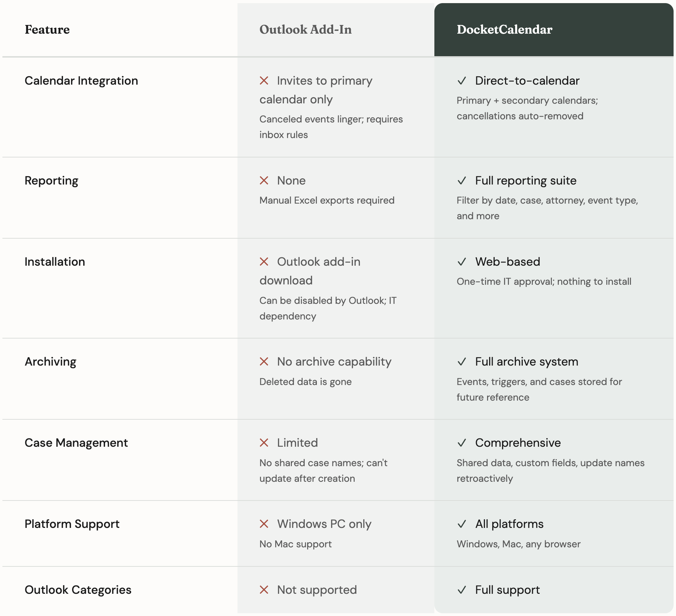Image resolution: width=676 pixels, height=616 pixels.
Task: Click the red X beside "Limited"
Action: tap(264, 443)
